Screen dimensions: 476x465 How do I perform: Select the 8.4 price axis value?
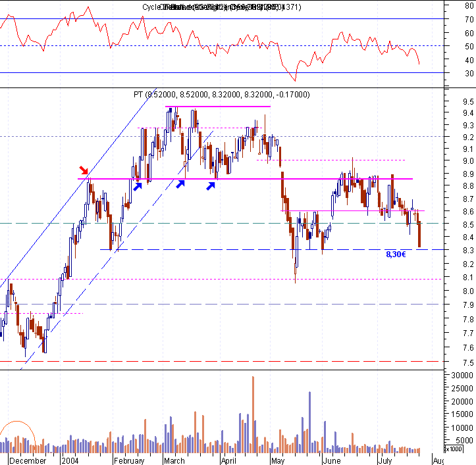pos(468,237)
